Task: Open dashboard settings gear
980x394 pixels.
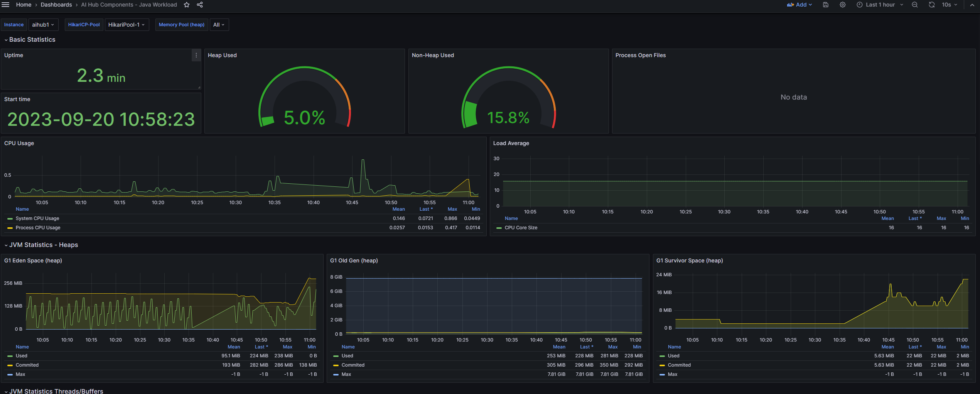Action: click(x=843, y=5)
